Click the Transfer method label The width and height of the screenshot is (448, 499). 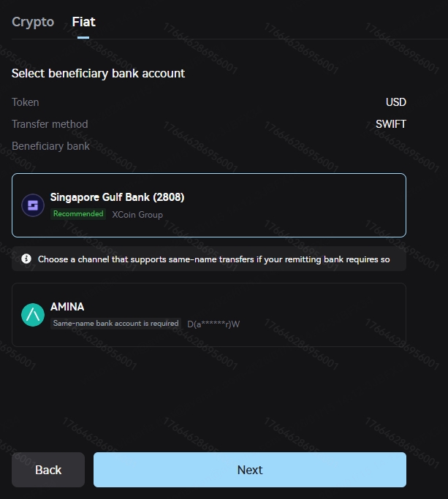[x=50, y=124]
